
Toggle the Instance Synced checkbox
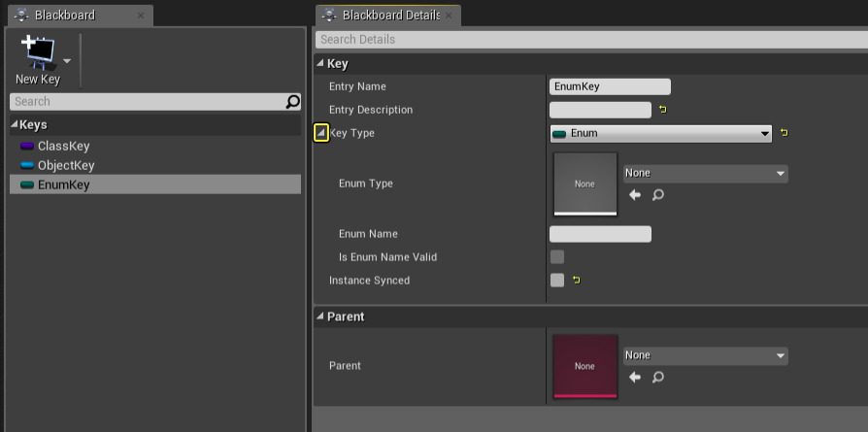556,281
